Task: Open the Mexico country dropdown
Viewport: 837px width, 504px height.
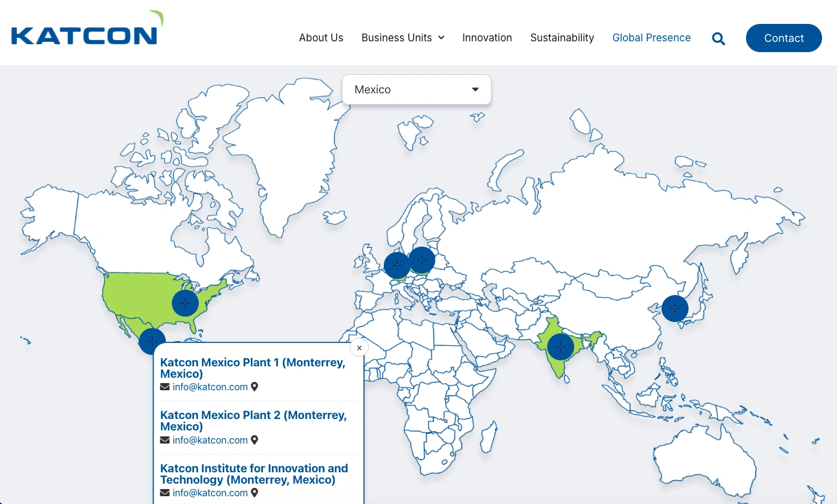Action: coord(417,89)
